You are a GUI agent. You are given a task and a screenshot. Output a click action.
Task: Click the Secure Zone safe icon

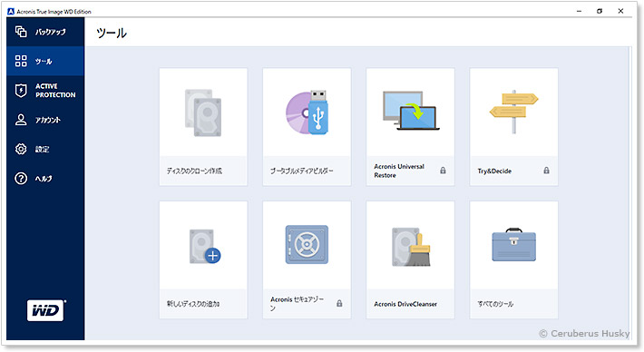pos(307,244)
